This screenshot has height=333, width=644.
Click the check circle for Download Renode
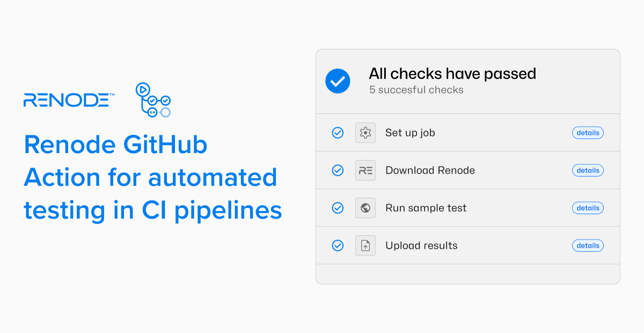point(338,170)
